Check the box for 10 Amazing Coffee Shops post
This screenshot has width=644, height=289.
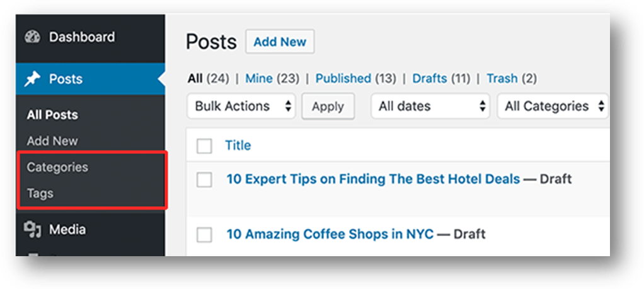coord(204,235)
